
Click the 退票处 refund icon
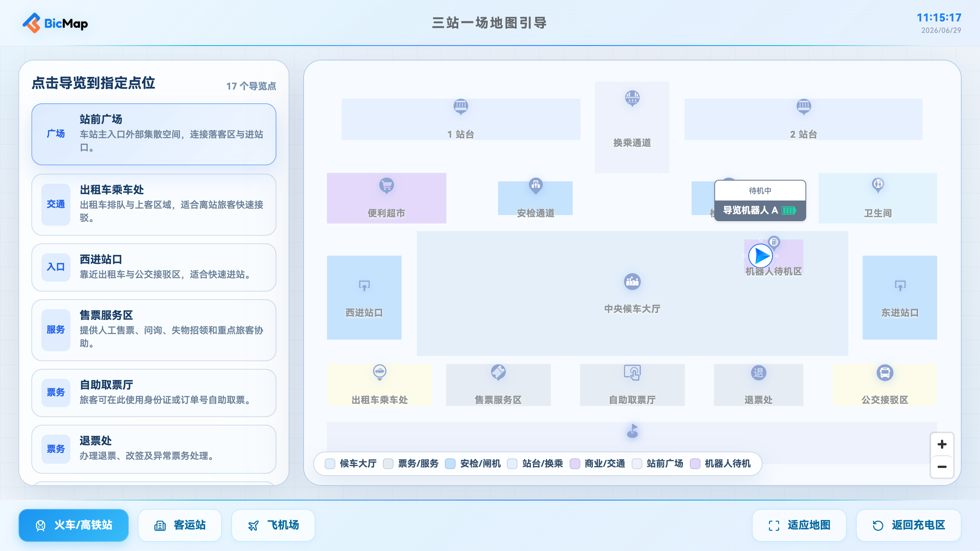coord(758,373)
